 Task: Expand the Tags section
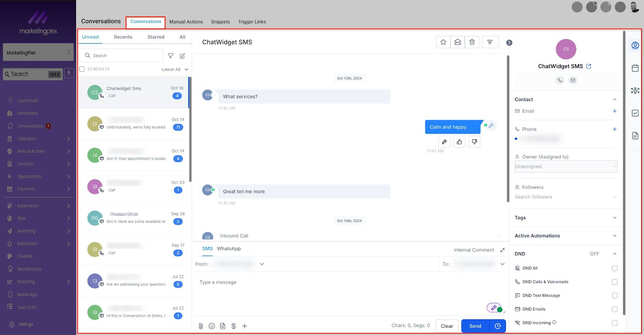pos(566,218)
